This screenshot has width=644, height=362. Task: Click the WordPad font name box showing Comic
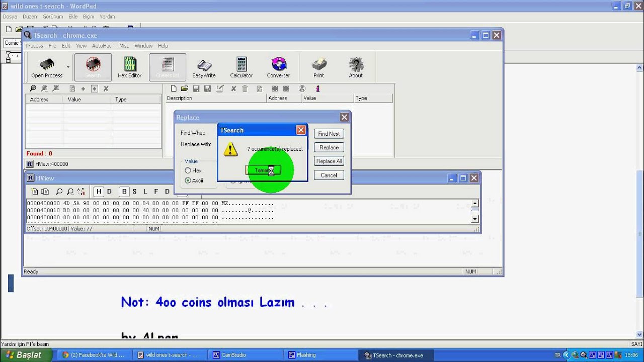[12, 43]
